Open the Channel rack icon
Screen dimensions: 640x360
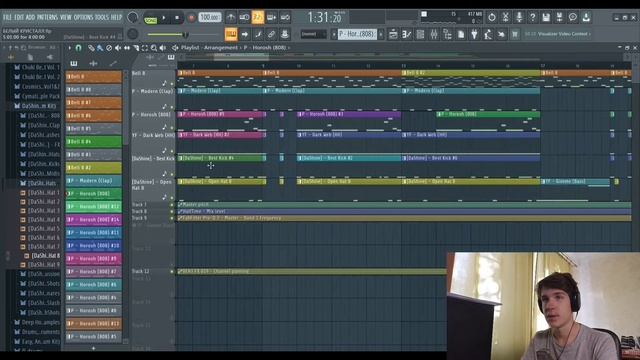pyautogui.click(x=420, y=34)
